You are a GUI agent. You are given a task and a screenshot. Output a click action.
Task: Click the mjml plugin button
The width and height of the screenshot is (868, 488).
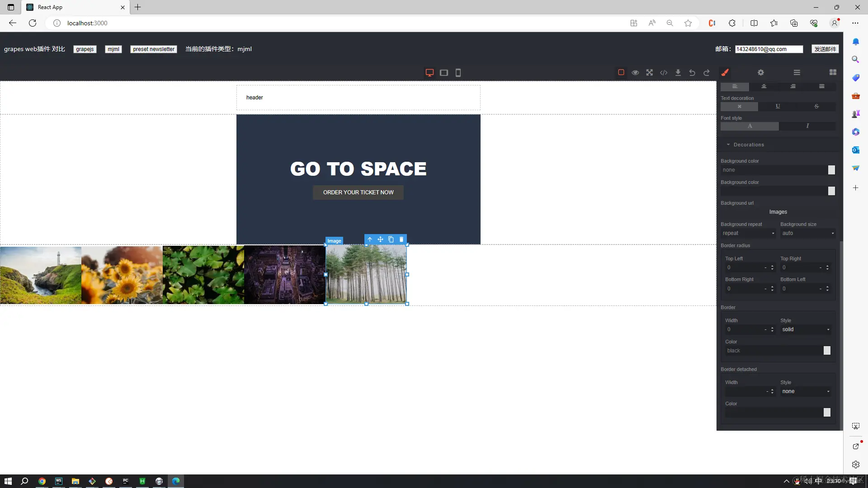pos(113,49)
